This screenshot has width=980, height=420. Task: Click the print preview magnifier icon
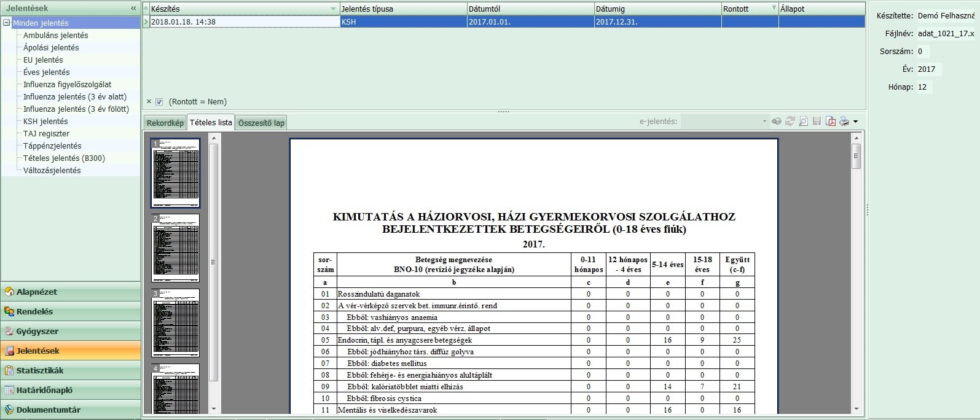pyautogui.click(x=803, y=122)
